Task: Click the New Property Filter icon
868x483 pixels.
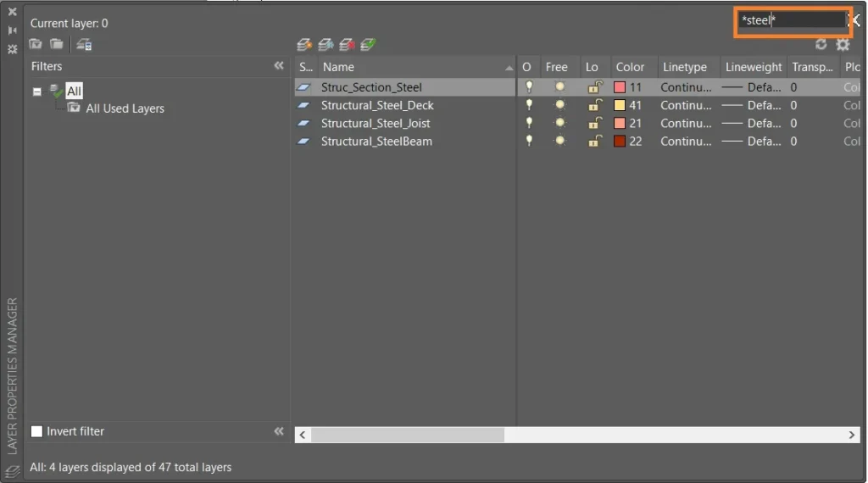Action: 36,44
